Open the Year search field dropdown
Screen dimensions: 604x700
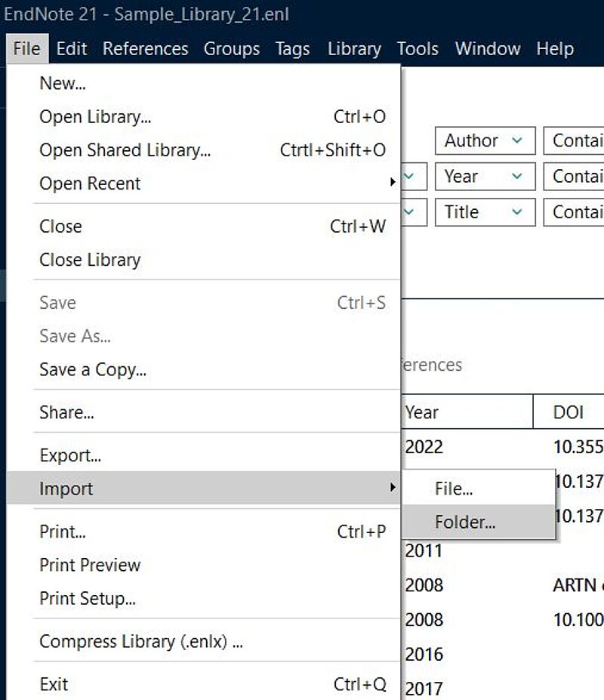[485, 177]
